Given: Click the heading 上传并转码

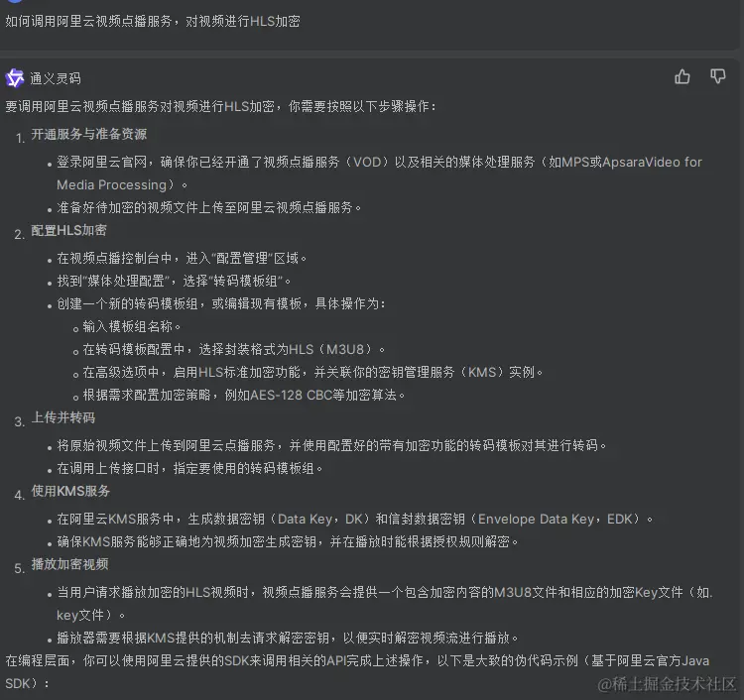Looking at the screenshot, I should tap(63, 417).
